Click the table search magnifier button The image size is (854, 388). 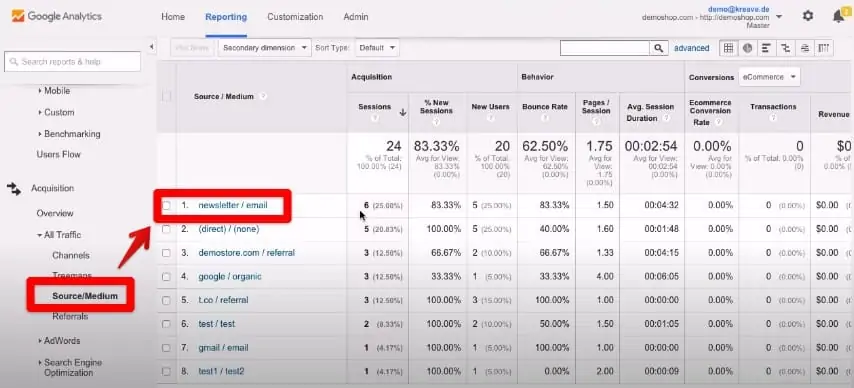click(x=658, y=48)
